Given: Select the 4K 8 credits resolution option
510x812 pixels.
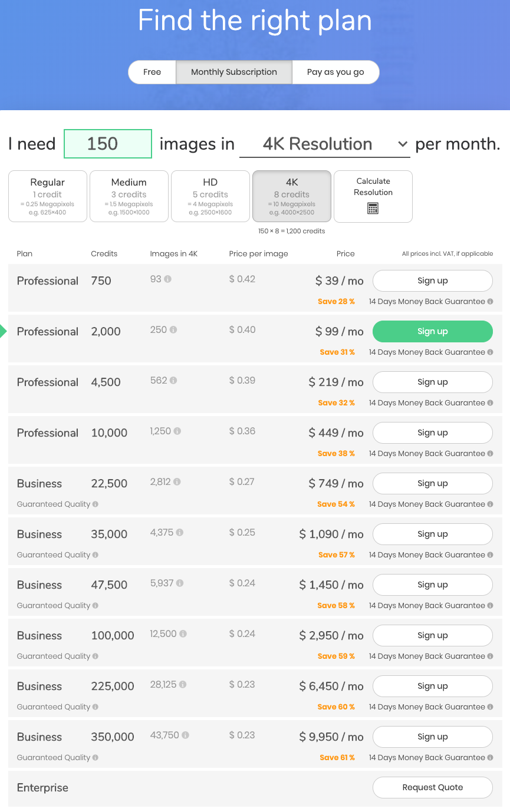Looking at the screenshot, I should click(x=292, y=196).
